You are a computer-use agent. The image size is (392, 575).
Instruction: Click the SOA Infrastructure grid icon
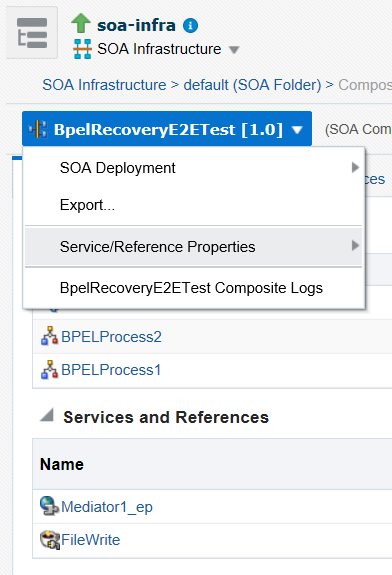[x=82, y=49]
